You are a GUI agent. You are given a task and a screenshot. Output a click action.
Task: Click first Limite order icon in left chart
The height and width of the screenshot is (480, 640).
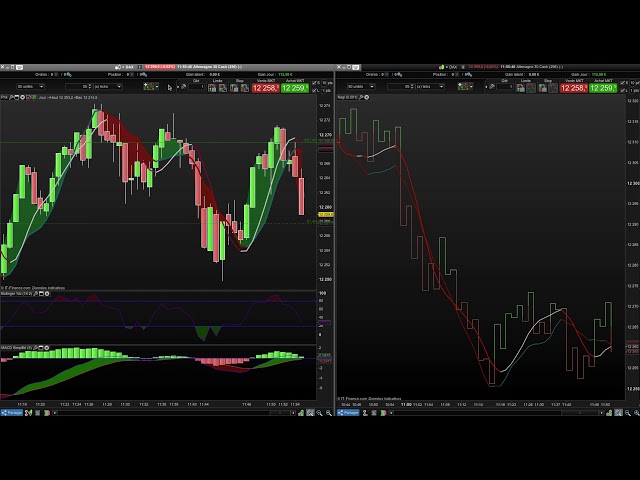pyautogui.click(x=211, y=88)
